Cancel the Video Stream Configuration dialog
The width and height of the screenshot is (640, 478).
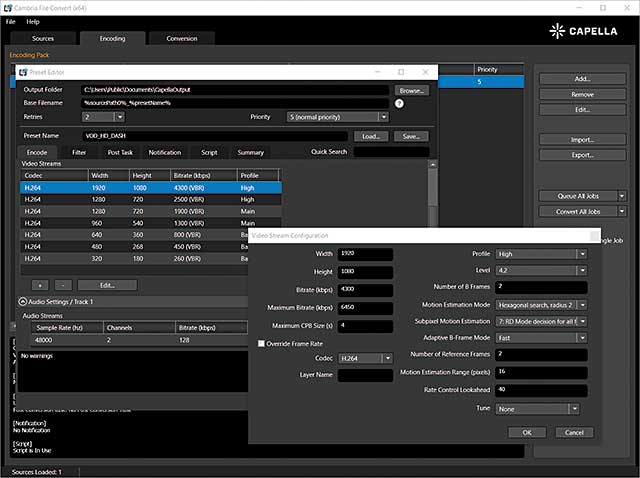click(574, 432)
